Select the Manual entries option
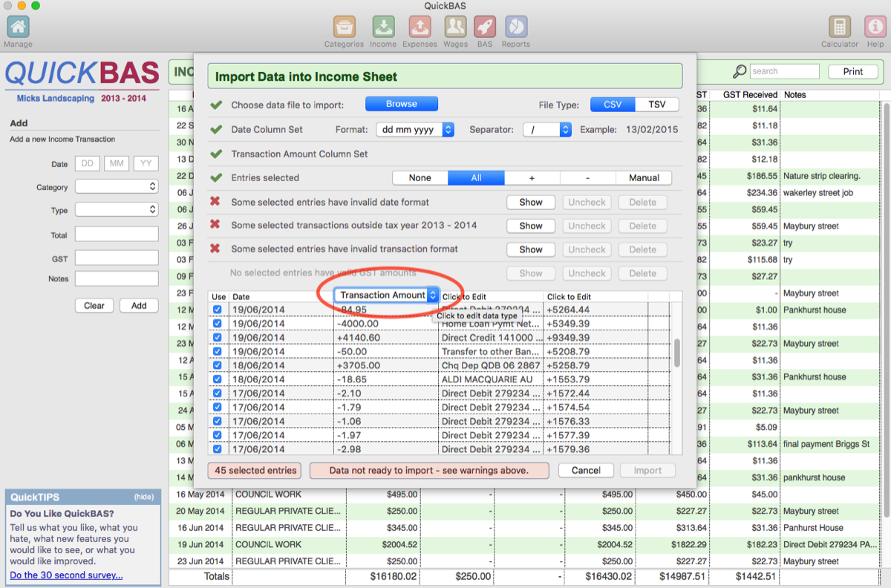The width and height of the screenshot is (891, 588). (644, 178)
